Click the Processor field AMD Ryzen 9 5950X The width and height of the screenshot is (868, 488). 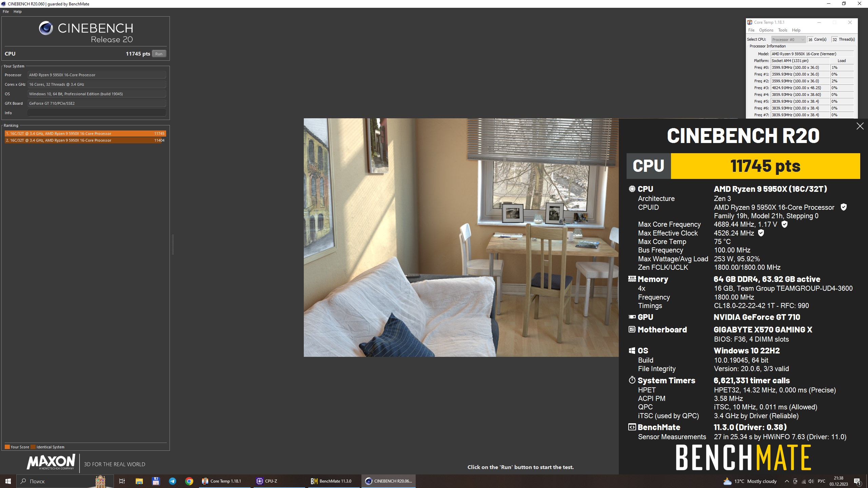[97, 75]
